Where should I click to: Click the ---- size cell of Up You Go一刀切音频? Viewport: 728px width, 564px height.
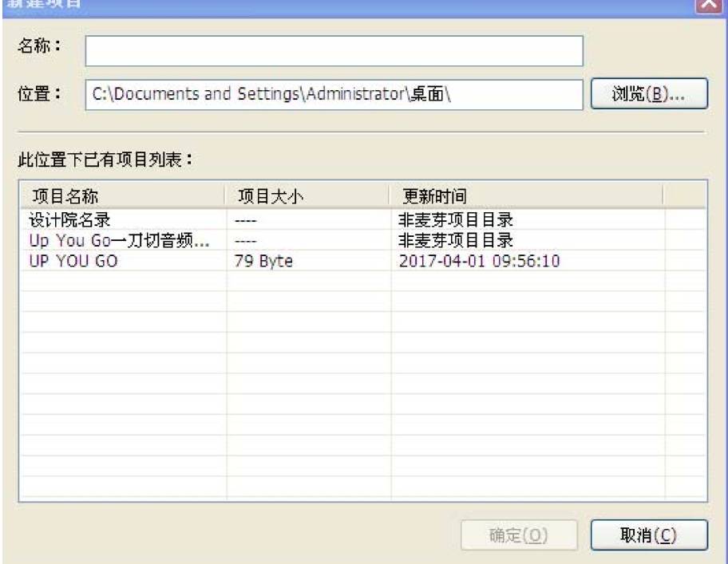[x=246, y=239]
